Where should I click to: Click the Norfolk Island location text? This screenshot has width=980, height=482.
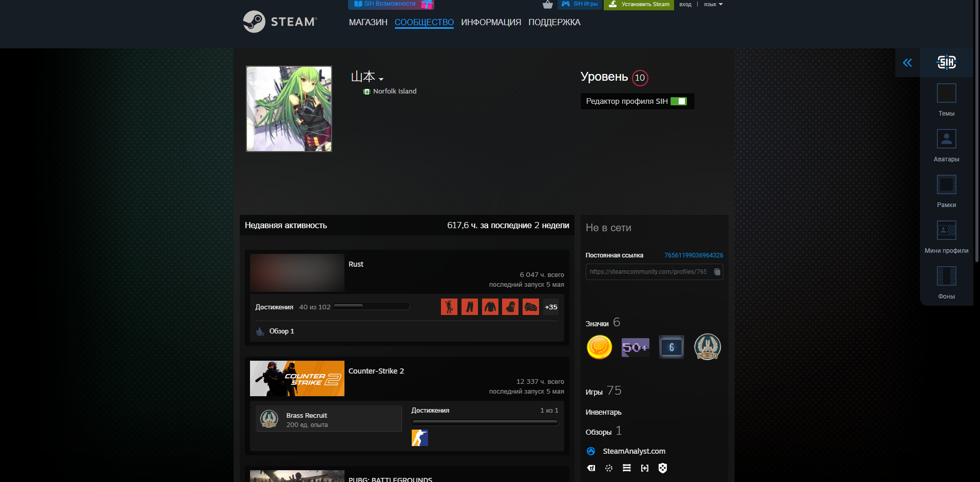coord(395,91)
